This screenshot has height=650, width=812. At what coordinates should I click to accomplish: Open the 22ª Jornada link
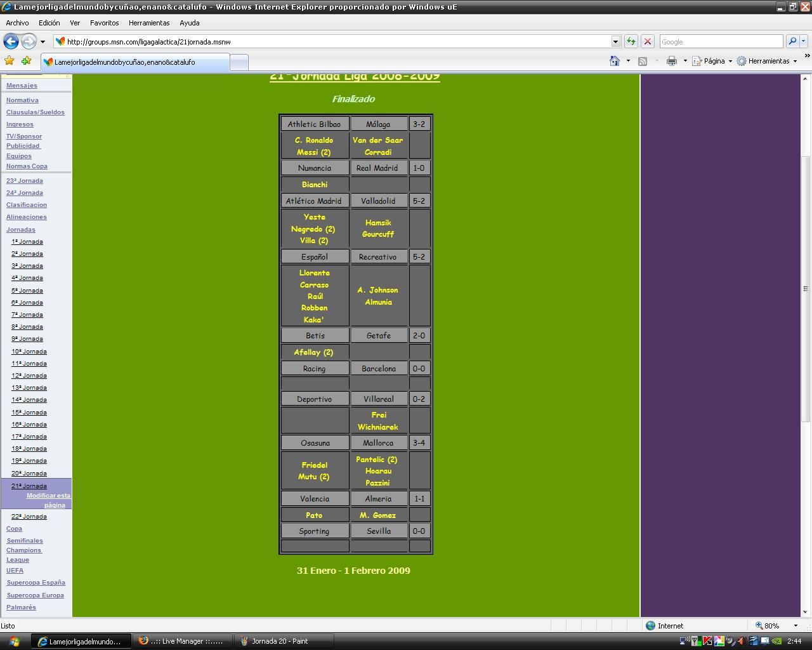pyautogui.click(x=29, y=517)
